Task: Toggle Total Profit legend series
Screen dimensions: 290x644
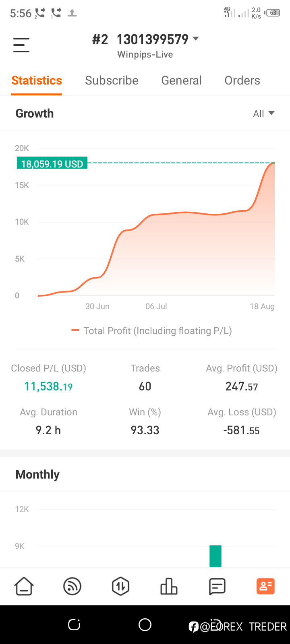Action: point(152,331)
